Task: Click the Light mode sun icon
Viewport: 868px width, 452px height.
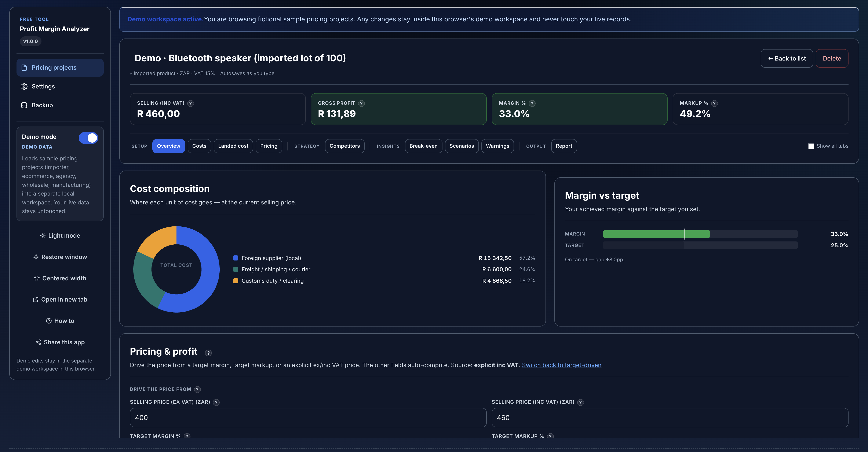Action: [x=43, y=236]
